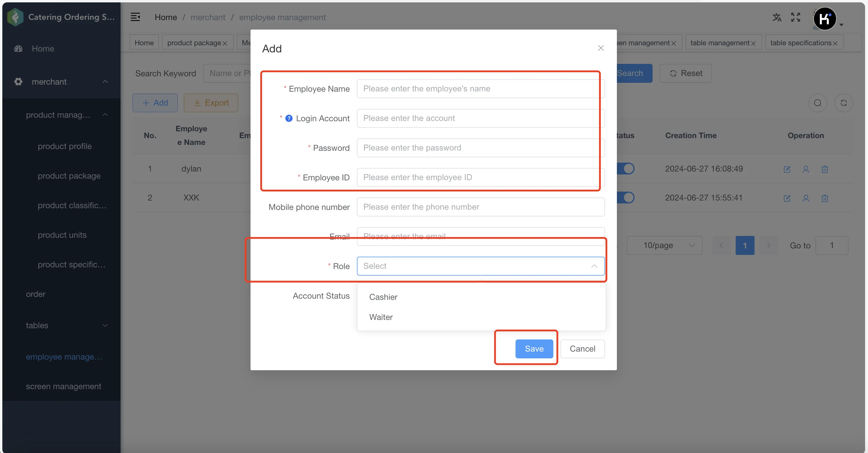Click the merchant gear icon in the sidebar
868x453 pixels.
tap(18, 82)
